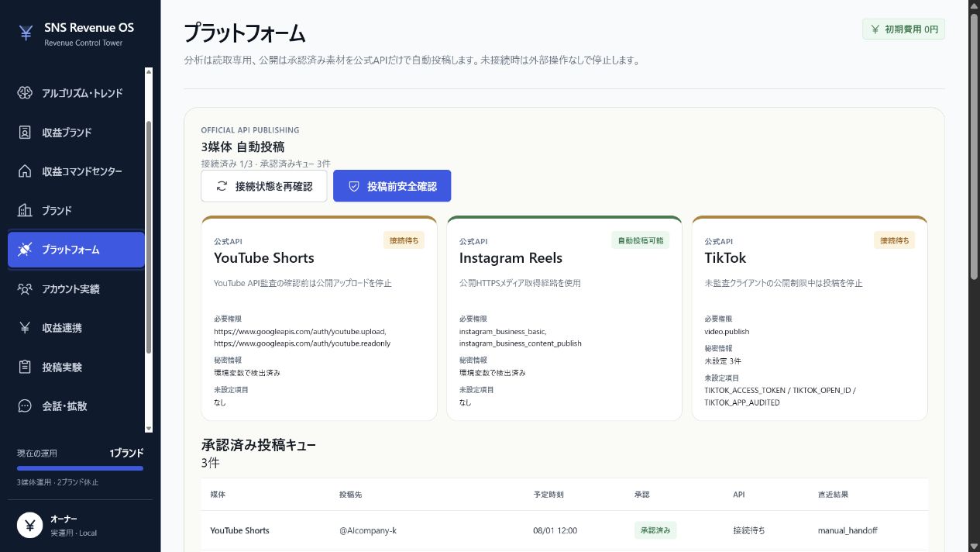Click 自動投稿可能 badge on Instagram Reels card
Image resolution: width=980 pixels, height=552 pixels.
tap(640, 240)
